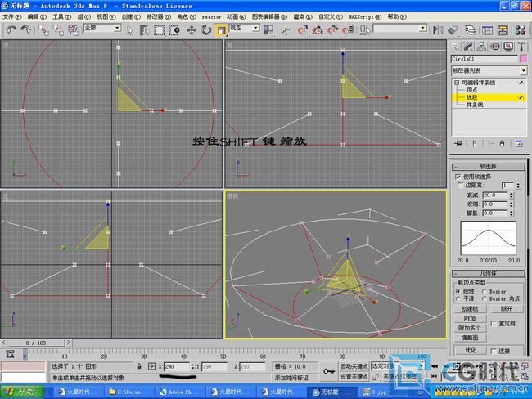The height and width of the screenshot is (399, 532).
Task: Select the Bezier 角点 radio button
Action: click(485, 298)
